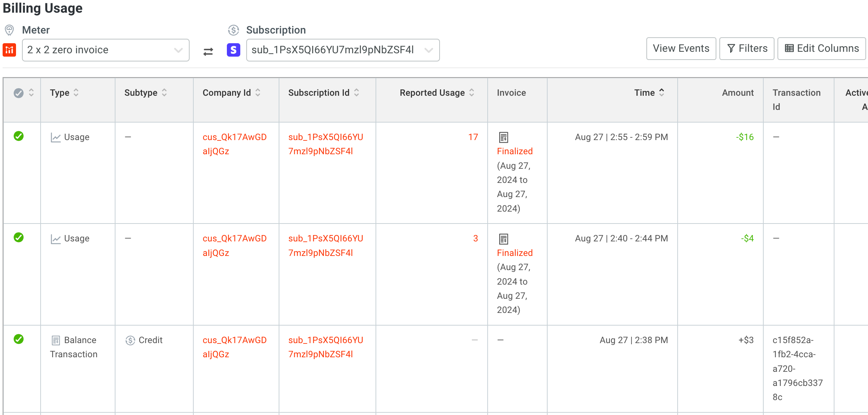The width and height of the screenshot is (868, 415).
Task: Click the coin icon next to the Credit subtype
Action: pos(131,340)
